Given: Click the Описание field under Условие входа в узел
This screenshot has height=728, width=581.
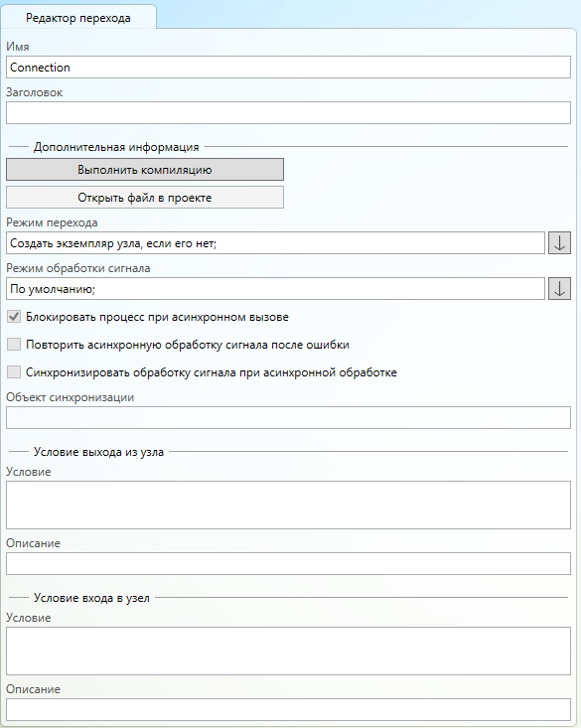Looking at the screenshot, I should point(288,709).
